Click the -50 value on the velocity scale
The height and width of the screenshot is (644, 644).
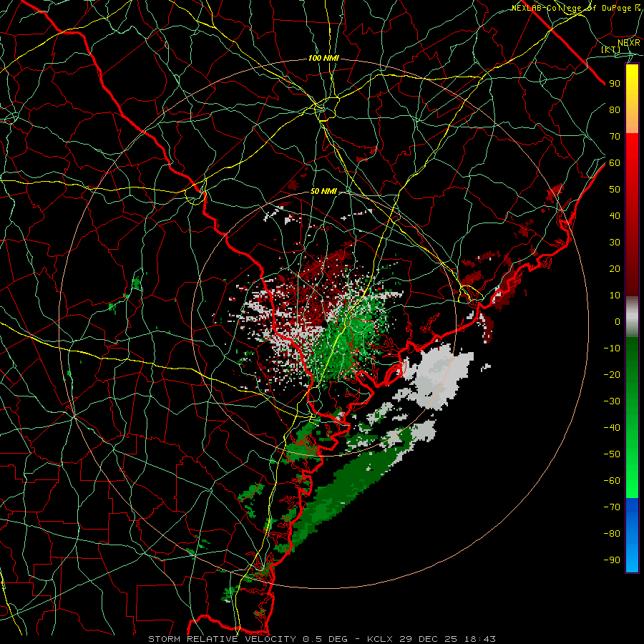click(x=612, y=454)
